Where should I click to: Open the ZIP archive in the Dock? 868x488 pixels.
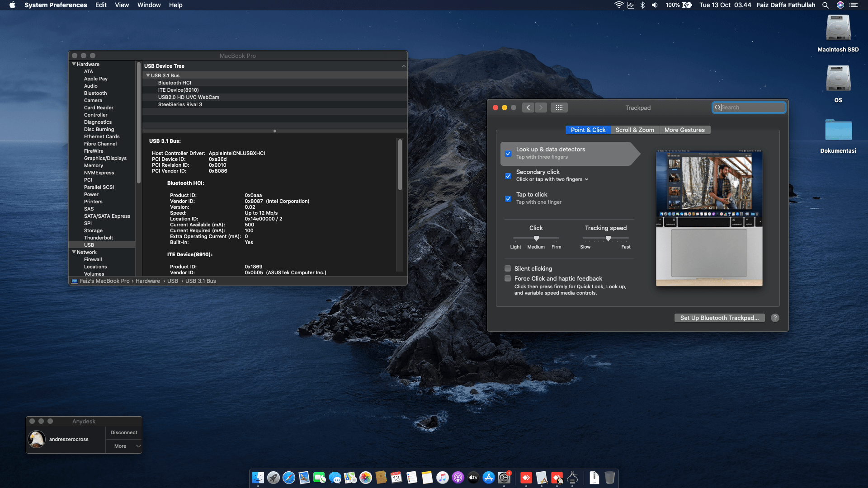click(x=594, y=478)
